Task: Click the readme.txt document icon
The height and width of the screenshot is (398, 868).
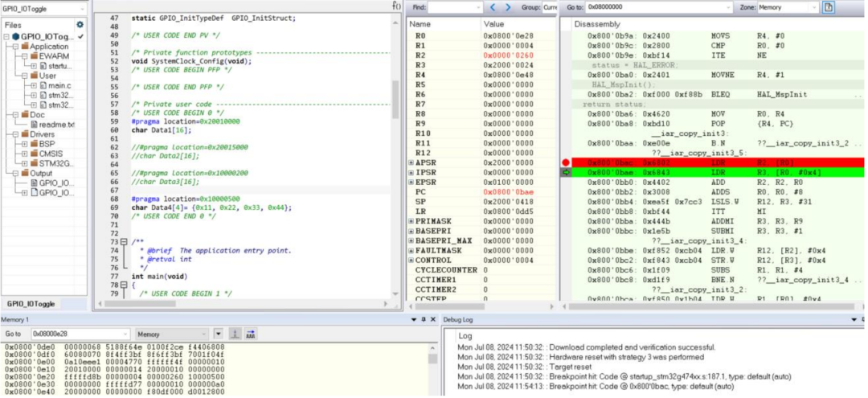Action: tap(34, 125)
